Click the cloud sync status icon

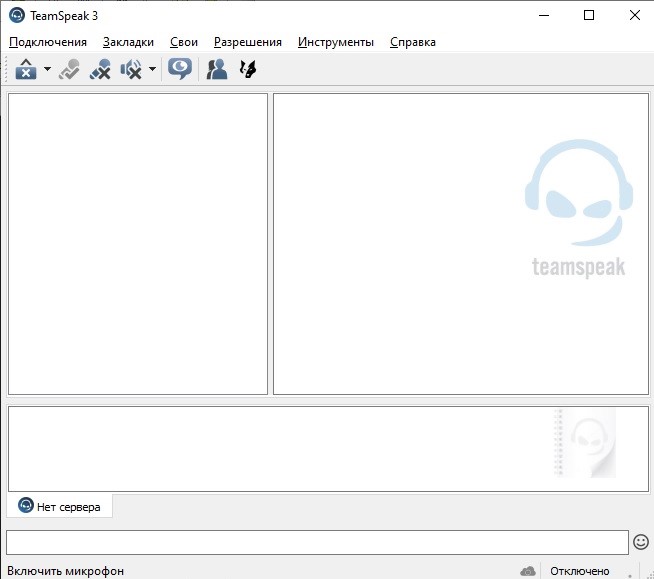[x=528, y=571]
